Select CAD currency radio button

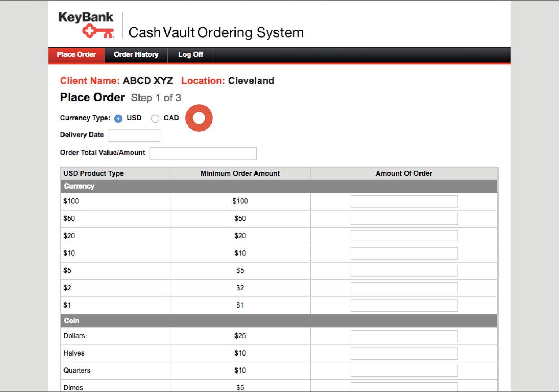[155, 118]
